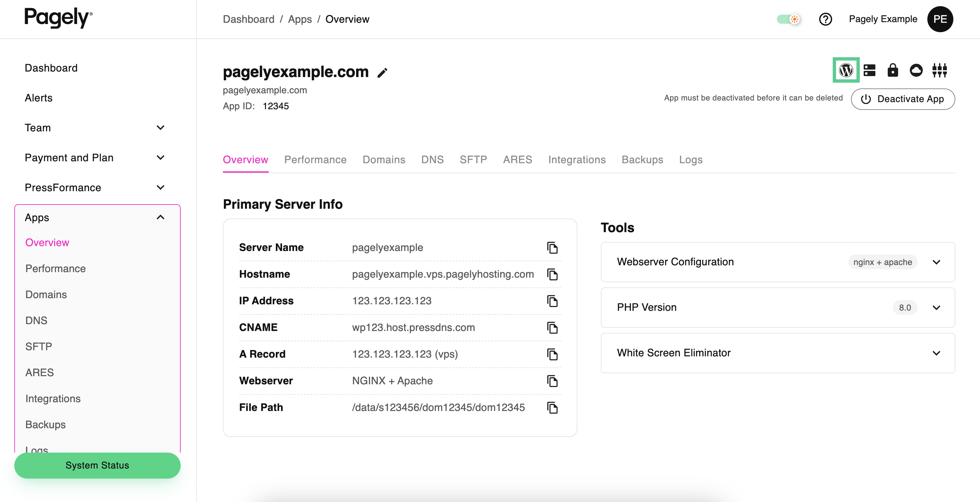Copy the File Path value
This screenshot has height=502, width=980.
pos(552,408)
